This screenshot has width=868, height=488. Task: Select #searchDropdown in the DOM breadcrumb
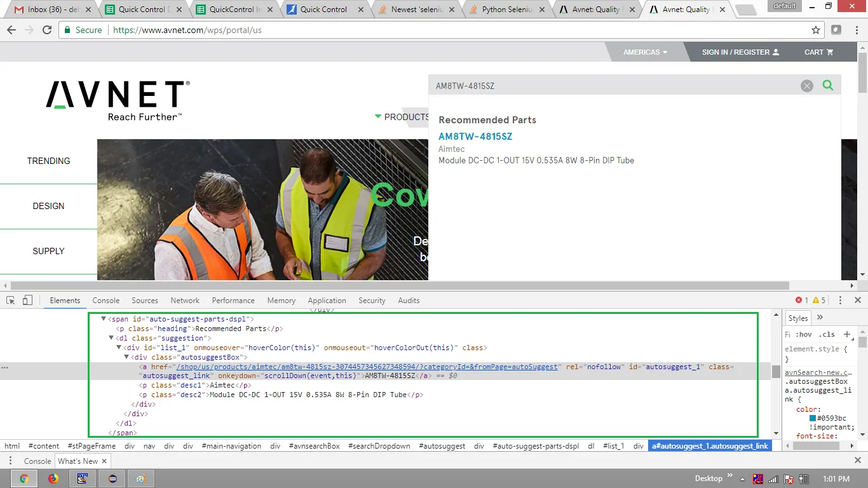(x=379, y=446)
